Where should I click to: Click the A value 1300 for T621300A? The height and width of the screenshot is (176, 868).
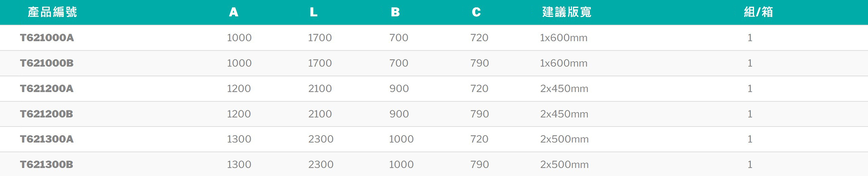tap(239, 139)
